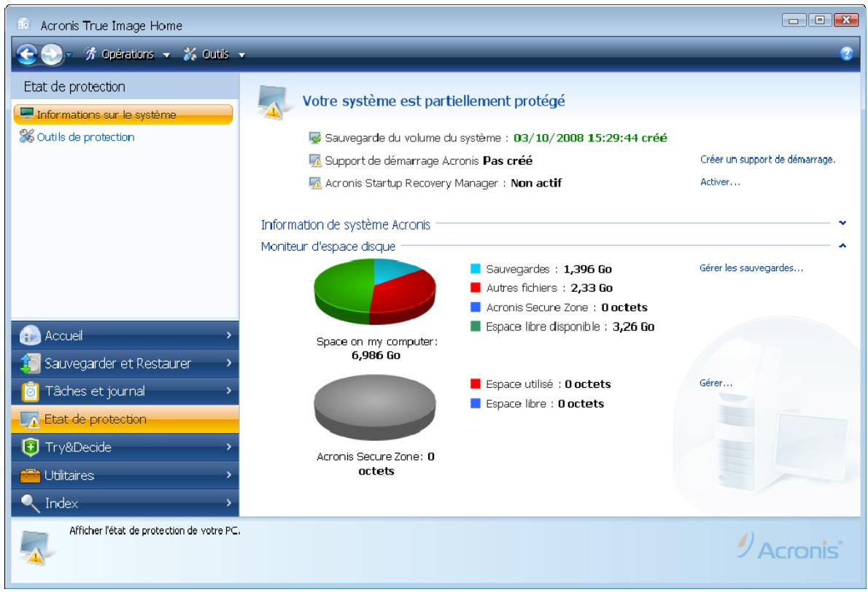Click the Try&Decide shield icon
The height and width of the screenshot is (592, 868).
click(x=30, y=447)
